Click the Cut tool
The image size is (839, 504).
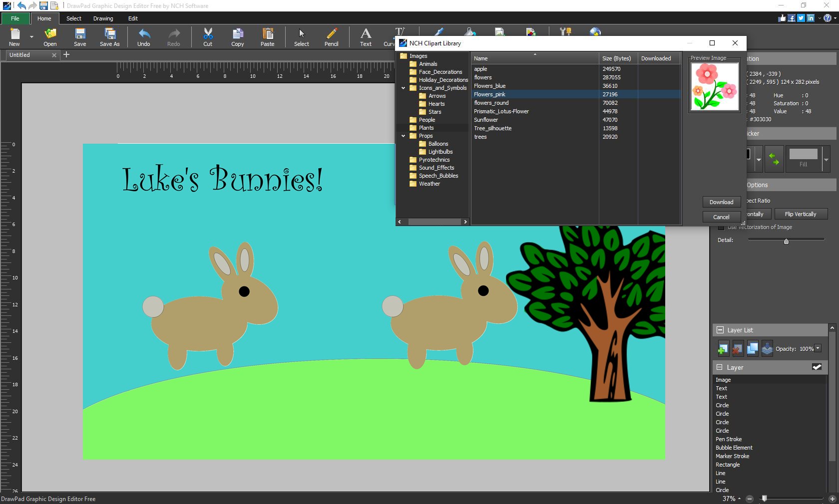point(207,37)
